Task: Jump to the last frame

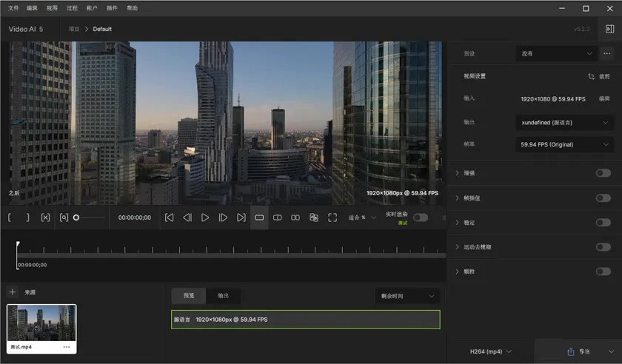Action: [241, 218]
